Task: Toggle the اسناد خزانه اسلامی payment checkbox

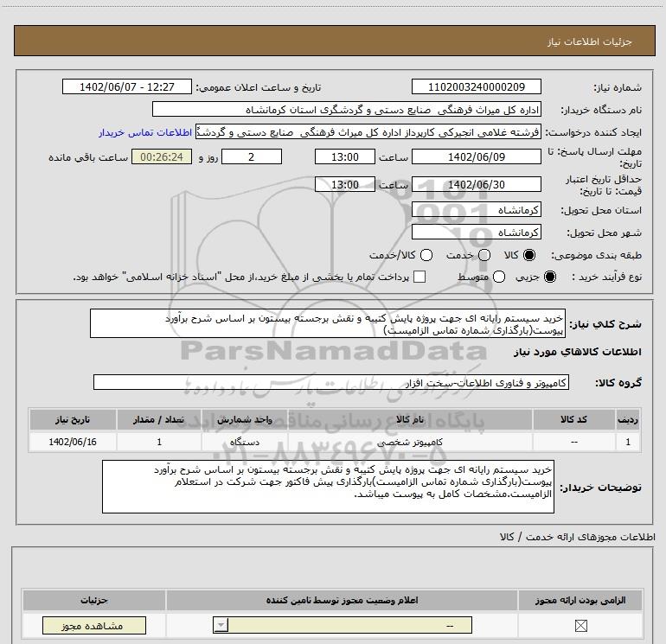Action: (x=419, y=277)
